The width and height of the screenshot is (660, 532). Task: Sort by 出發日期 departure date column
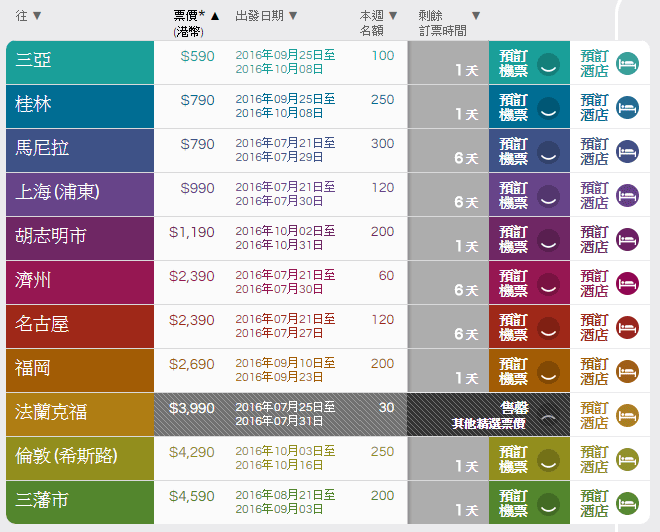coord(266,16)
